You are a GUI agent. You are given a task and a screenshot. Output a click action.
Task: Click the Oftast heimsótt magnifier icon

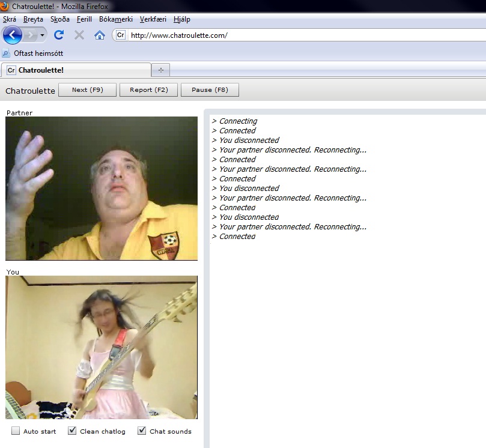6,53
